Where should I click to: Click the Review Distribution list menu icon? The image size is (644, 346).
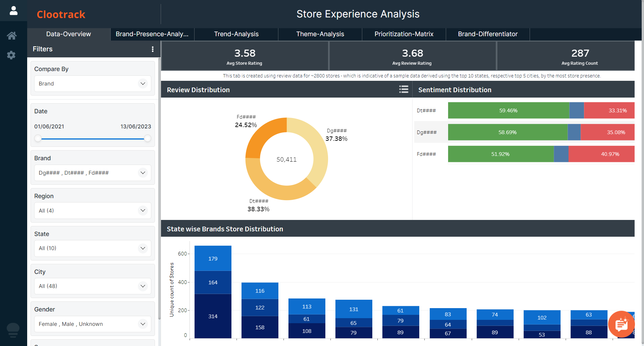tap(404, 89)
